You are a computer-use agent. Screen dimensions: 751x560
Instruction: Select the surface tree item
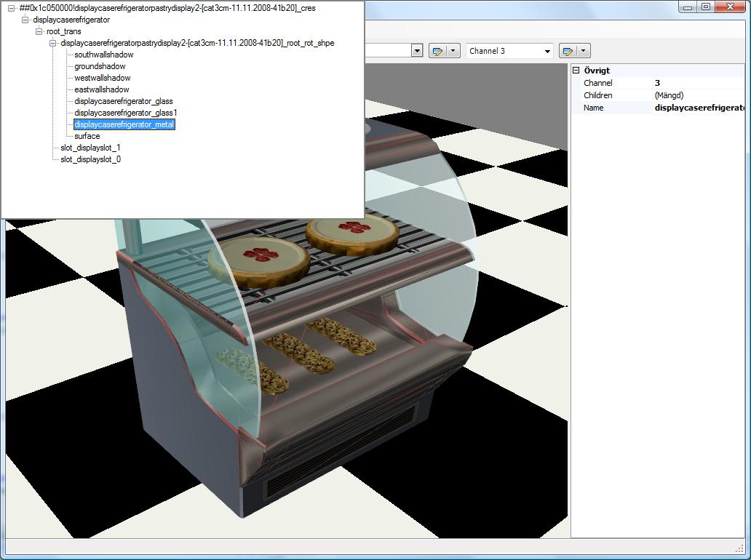tap(87, 136)
